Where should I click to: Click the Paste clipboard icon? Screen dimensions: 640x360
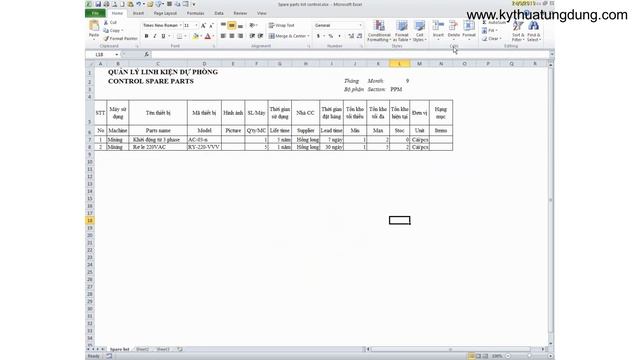(x=94, y=26)
